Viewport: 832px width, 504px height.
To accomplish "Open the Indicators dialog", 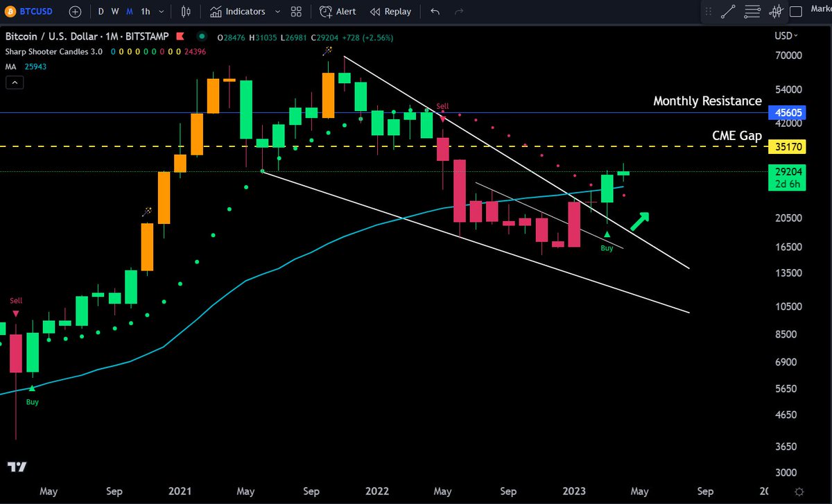I will pos(237,12).
